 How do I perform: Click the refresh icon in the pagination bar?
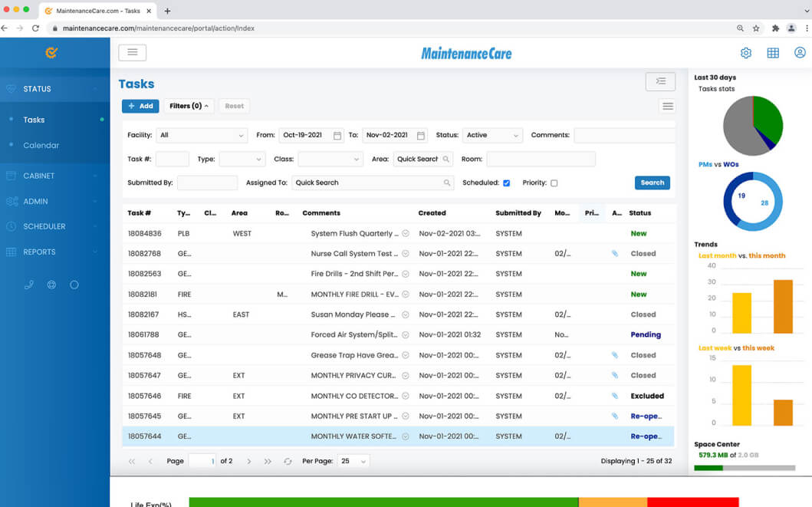(x=290, y=461)
